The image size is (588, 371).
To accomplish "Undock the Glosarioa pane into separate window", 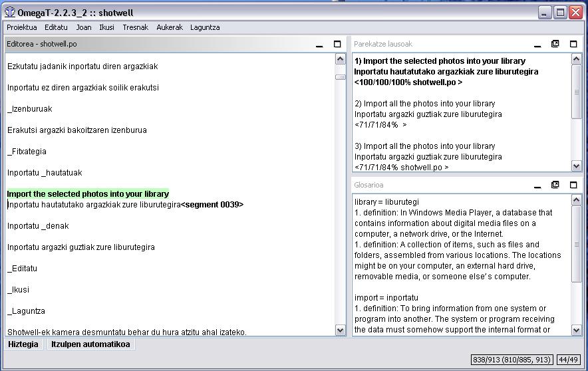I will [x=555, y=185].
